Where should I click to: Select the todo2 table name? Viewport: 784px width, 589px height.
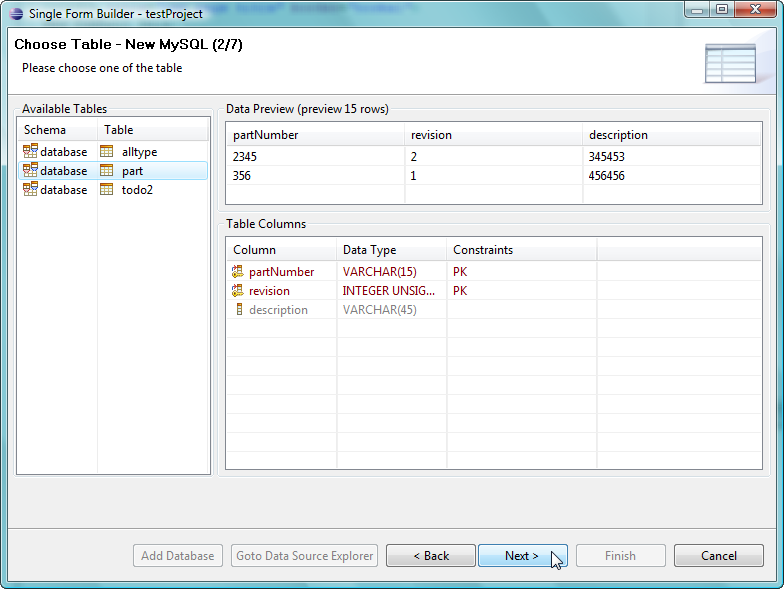pyautogui.click(x=137, y=190)
